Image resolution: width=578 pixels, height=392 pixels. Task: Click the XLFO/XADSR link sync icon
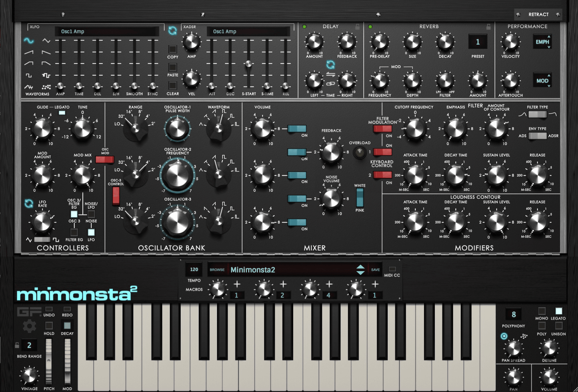172,31
